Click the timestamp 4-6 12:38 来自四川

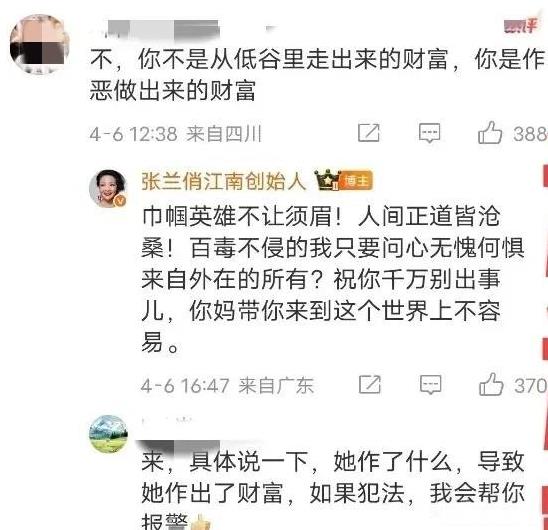[175, 134]
